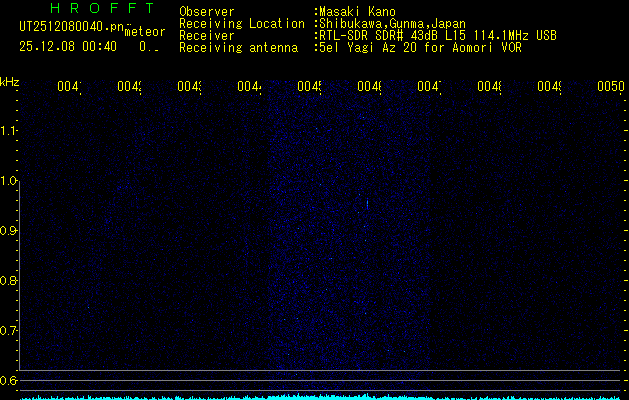Image resolution: width=629 pixels, height=400 pixels.
Task: Click the 0.9 frequency axis label
Action: pyautogui.click(x=8, y=231)
